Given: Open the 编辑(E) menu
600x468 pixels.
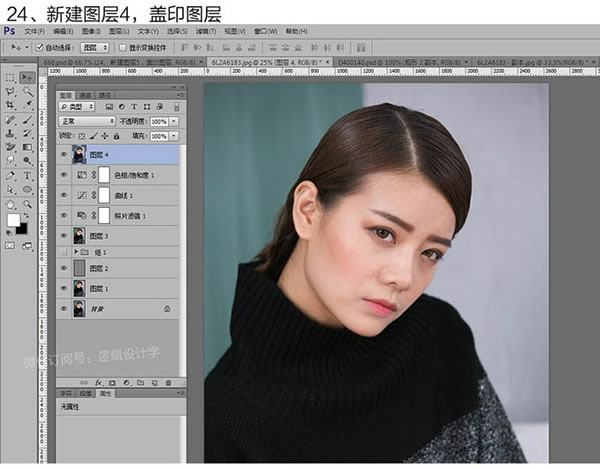Looking at the screenshot, I should pyautogui.click(x=63, y=31).
